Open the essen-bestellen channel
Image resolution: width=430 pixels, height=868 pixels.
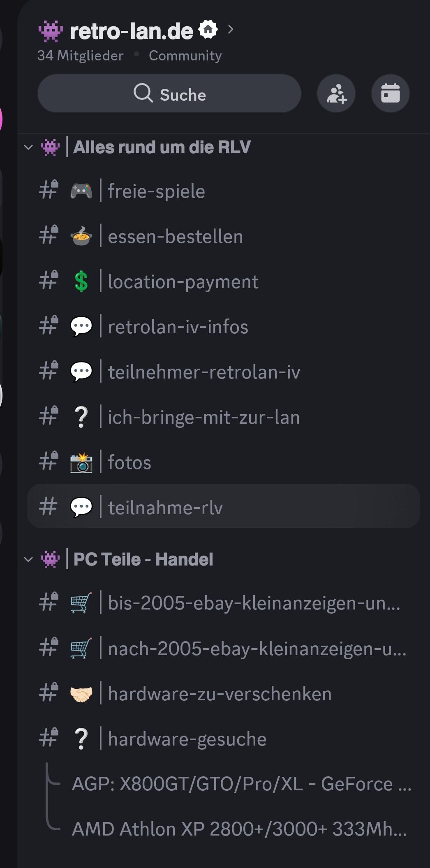175,237
